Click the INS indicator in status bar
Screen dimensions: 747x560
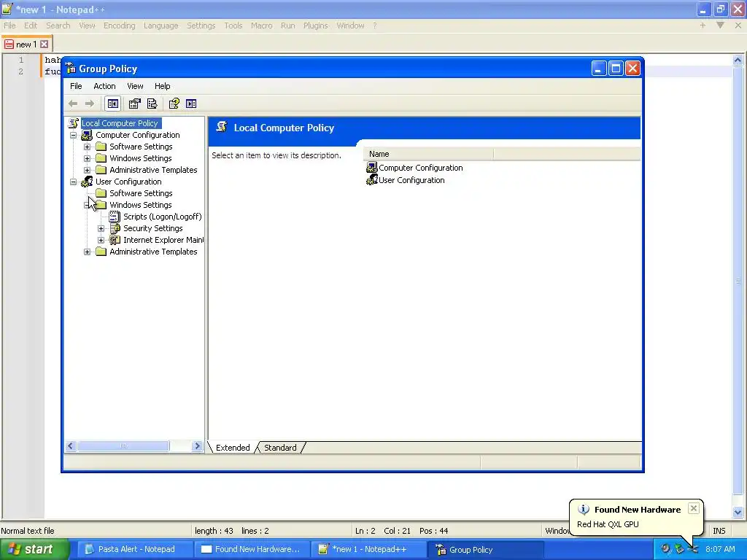point(719,531)
